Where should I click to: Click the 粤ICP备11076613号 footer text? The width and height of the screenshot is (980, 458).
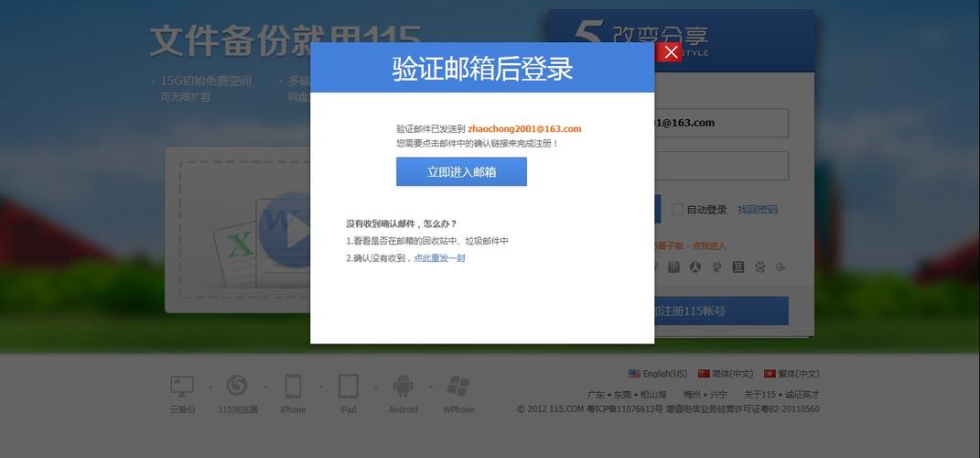pyautogui.click(x=624, y=409)
